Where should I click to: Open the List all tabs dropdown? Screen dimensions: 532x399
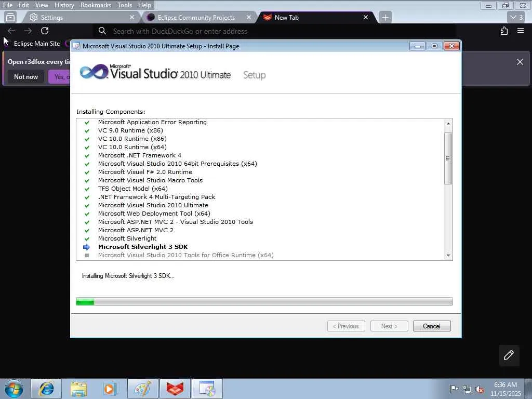click(516, 17)
